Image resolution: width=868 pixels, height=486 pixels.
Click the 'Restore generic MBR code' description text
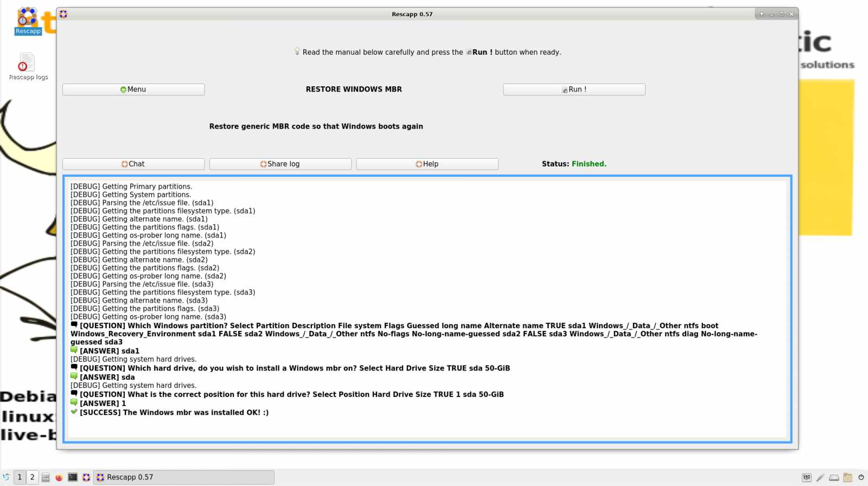click(x=316, y=126)
